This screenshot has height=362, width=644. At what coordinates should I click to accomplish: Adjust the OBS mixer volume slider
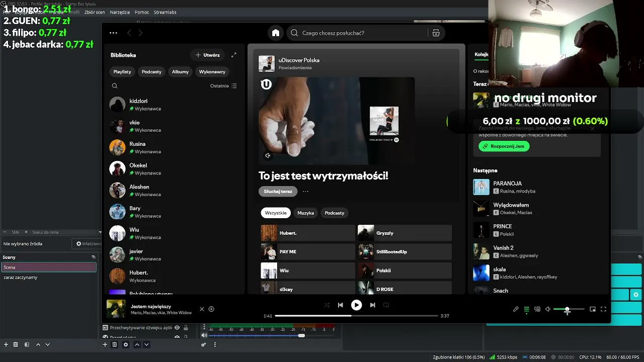click(x=272, y=335)
